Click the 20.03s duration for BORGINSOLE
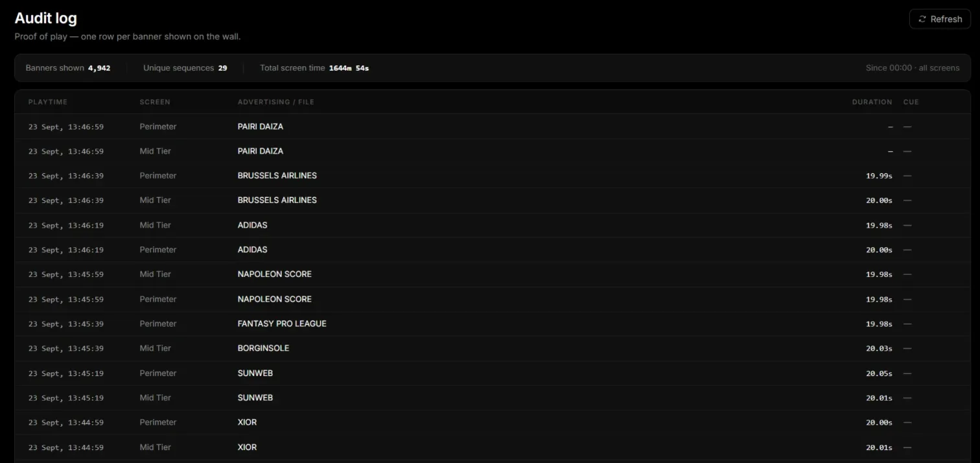Viewport: 980px width, 463px height. coord(879,348)
